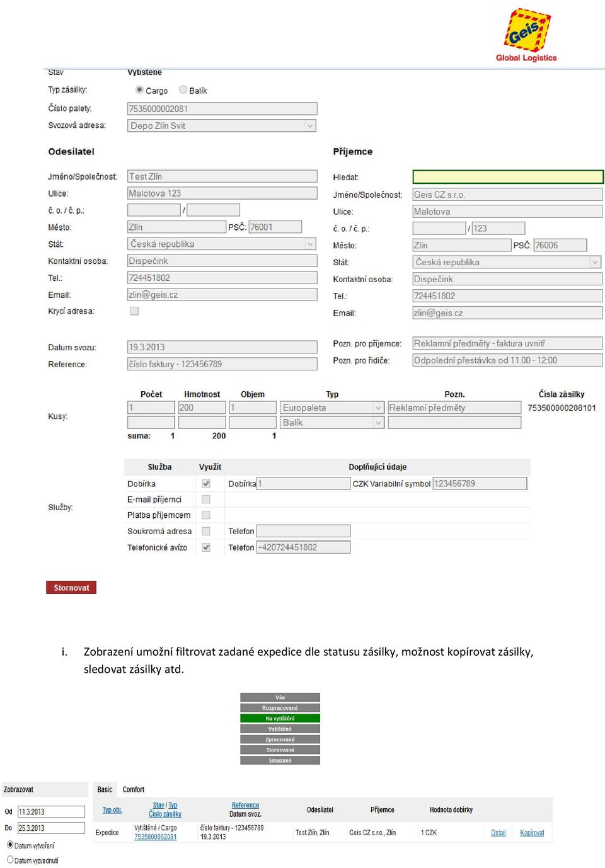Image resolution: width=605 pixels, height=868 pixels.
Task: Select the Balík radio button
Action: [183, 90]
